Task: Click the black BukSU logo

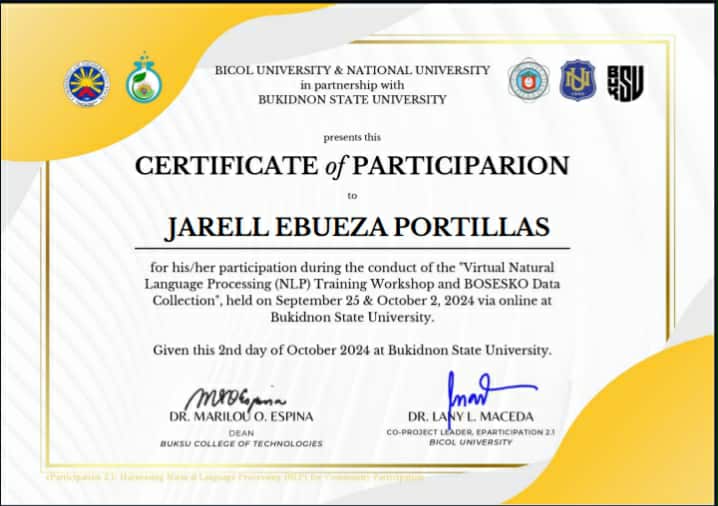Action: (x=626, y=83)
